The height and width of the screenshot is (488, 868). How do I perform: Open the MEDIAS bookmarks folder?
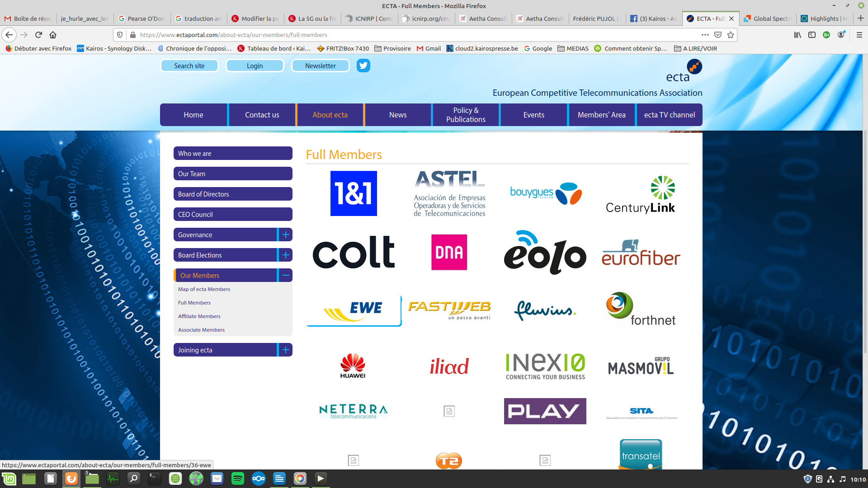click(573, 48)
